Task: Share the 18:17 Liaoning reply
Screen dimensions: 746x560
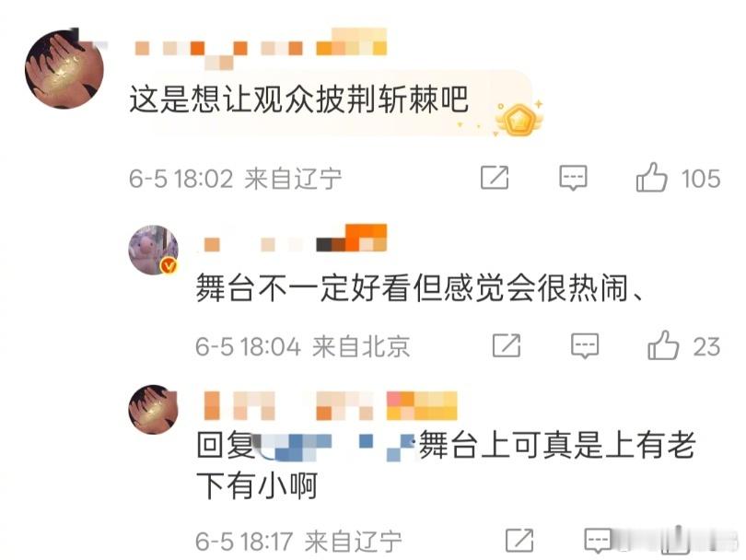Action: point(519,540)
